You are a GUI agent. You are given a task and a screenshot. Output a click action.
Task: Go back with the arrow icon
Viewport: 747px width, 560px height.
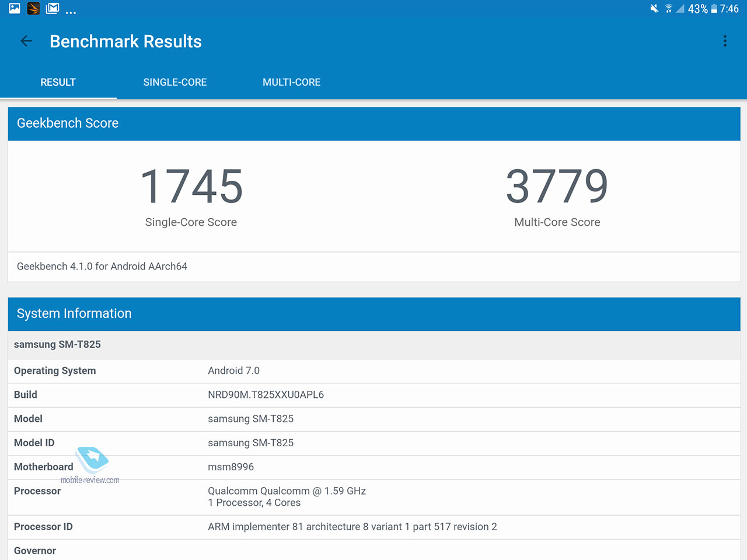[26, 41]
